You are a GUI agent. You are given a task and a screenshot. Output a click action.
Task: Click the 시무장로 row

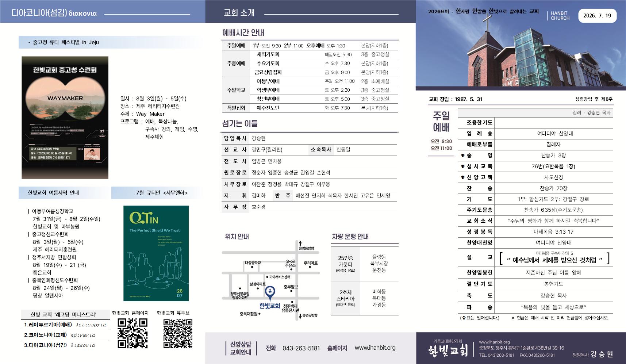[310, 184]
